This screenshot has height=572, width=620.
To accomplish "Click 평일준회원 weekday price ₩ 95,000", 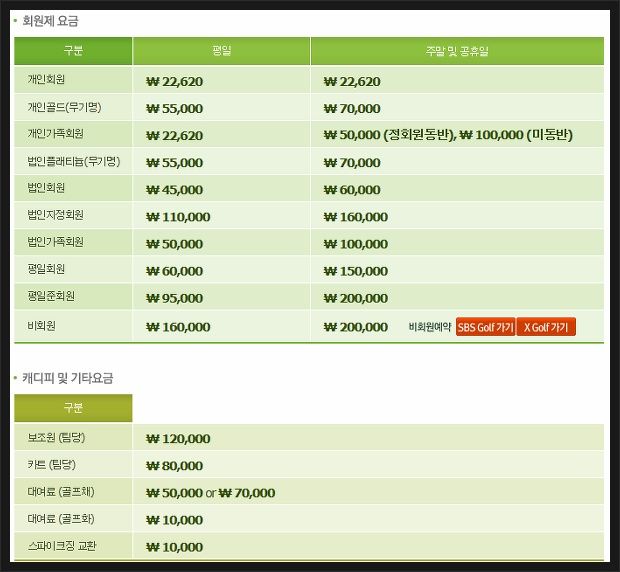I will point(174,298).
